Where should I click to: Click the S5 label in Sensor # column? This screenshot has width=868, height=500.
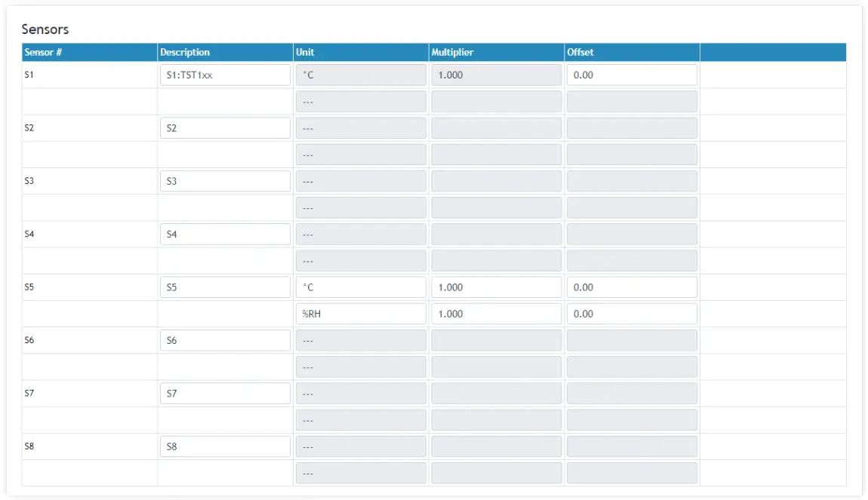pyautogui.click(x=29, y=287)
